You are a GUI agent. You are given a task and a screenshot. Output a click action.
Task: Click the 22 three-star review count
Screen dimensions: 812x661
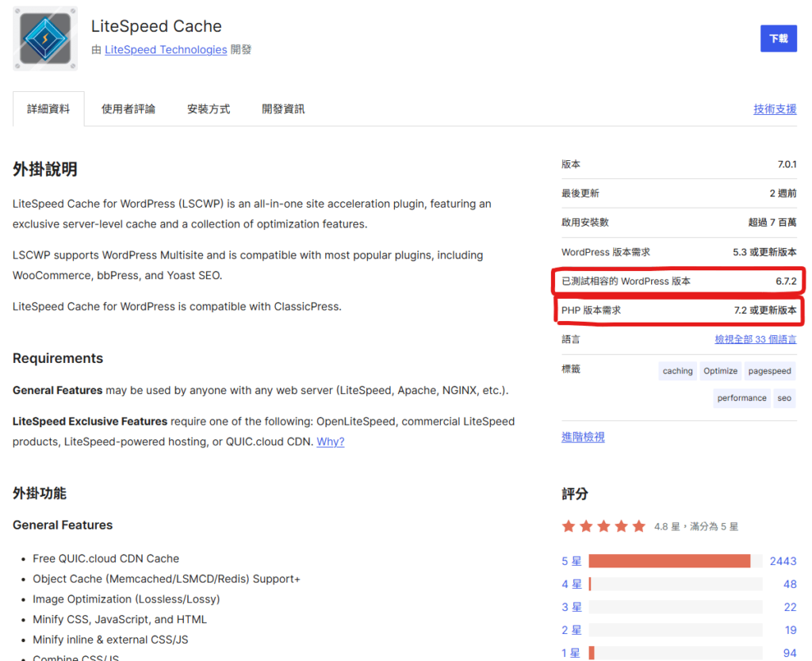coord(791,606)
